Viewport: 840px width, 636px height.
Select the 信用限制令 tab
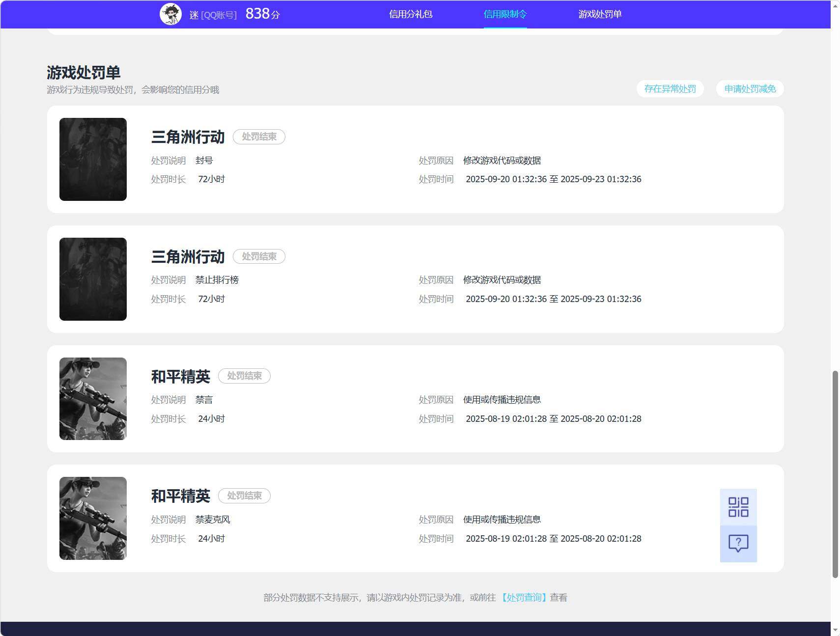click(x=505, y=14)
